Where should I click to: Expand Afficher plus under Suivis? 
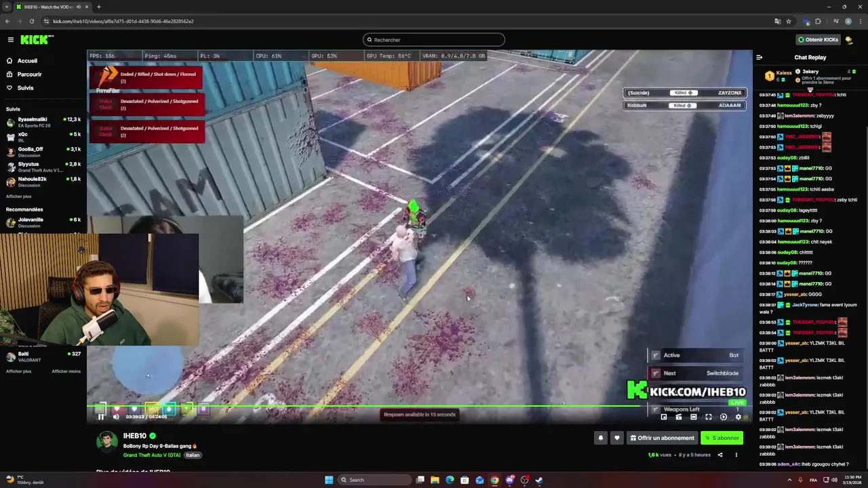tap(18, 197)
